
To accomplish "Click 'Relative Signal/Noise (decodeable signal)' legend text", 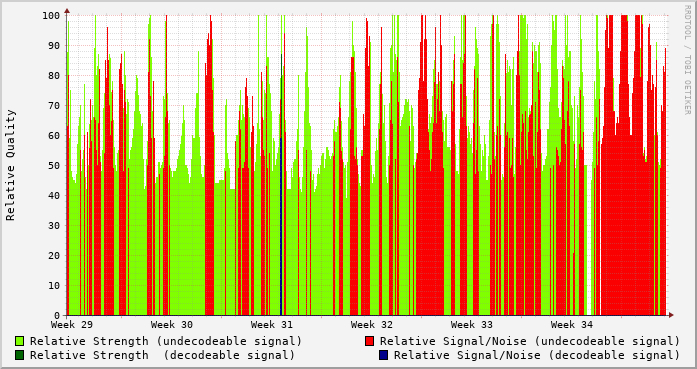I will click(537, 355).
